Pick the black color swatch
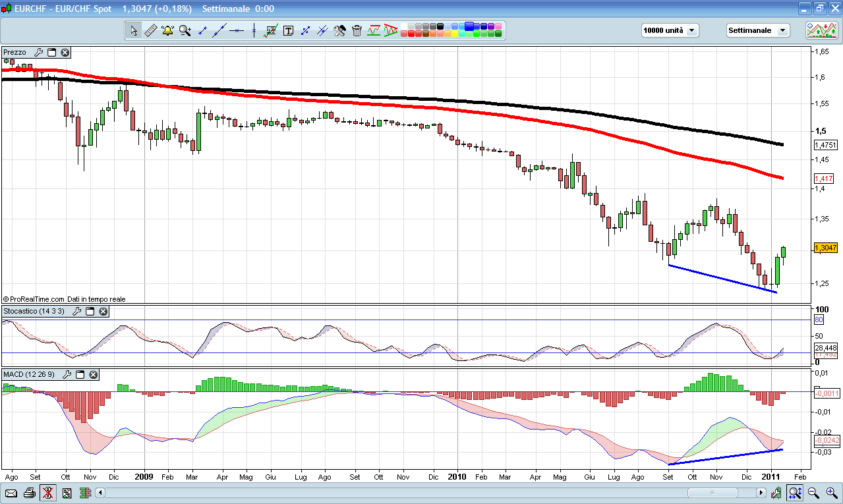 click(x=438, y=27)
